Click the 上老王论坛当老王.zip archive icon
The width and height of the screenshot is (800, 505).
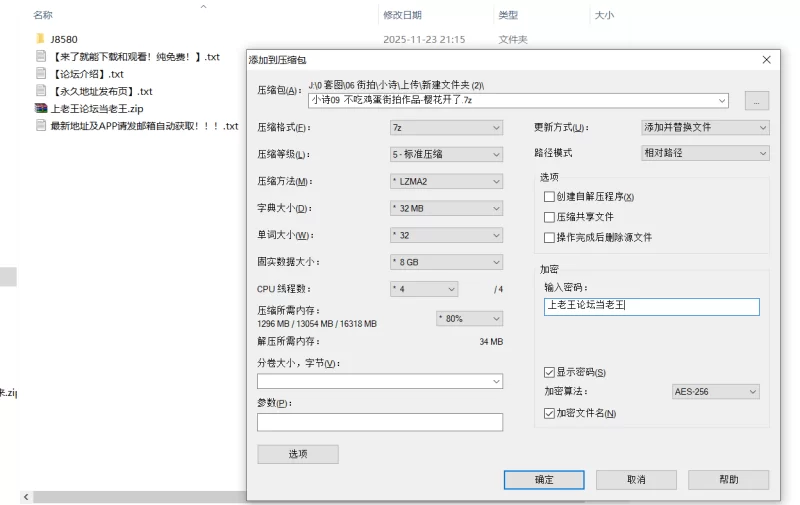click(x=41, y=108)
